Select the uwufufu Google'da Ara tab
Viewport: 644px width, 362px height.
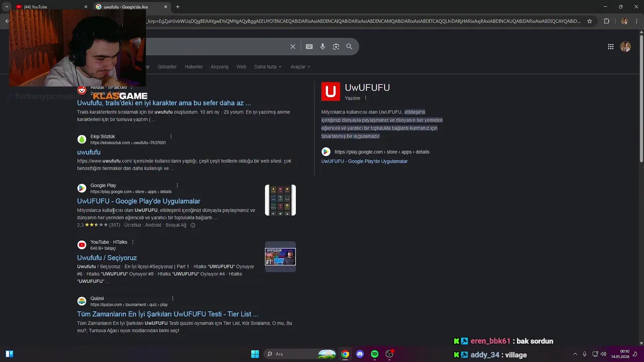[x=132, y=7]
